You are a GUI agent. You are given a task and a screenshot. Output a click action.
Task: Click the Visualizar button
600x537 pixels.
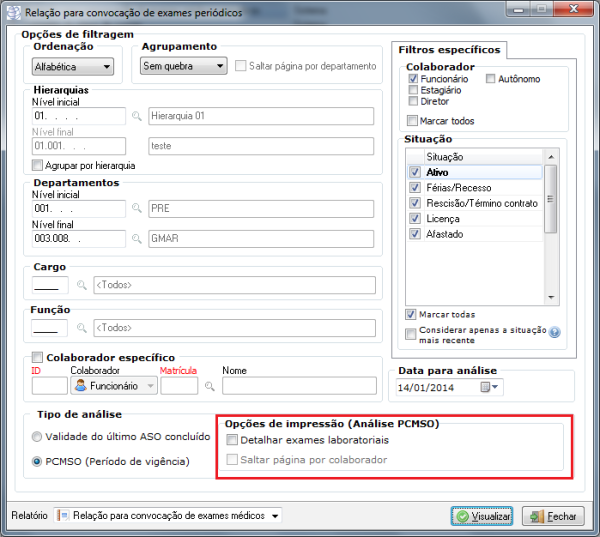tap(483, 516)
